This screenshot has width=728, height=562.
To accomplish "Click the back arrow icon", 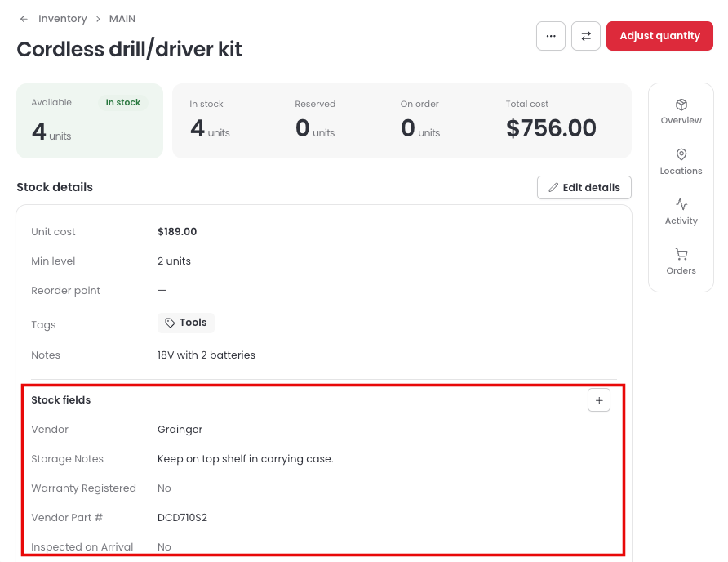I will pos(24,19).
